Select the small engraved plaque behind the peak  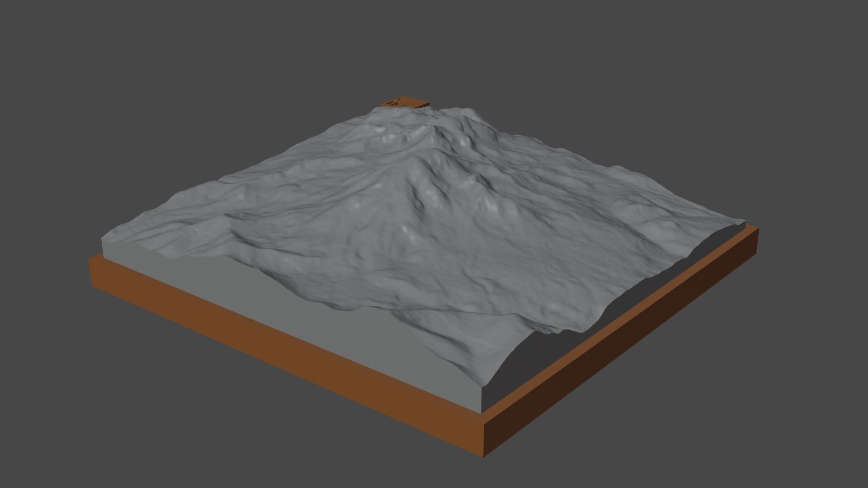coord(404,102)
